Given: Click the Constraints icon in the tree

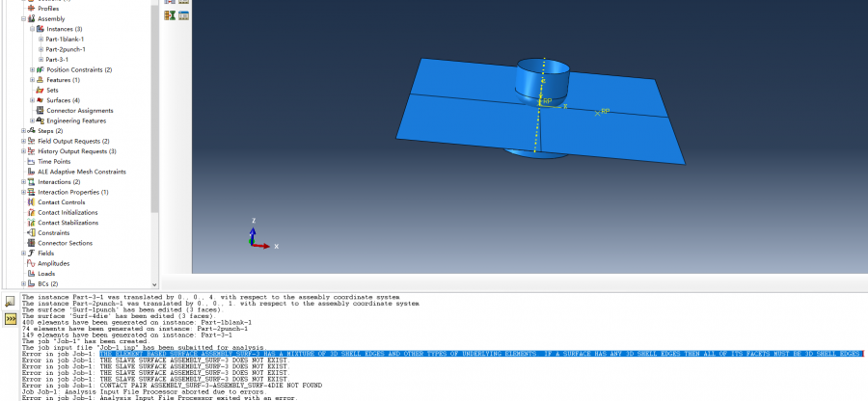Looking at the screenshot, I should coord(31,233).
